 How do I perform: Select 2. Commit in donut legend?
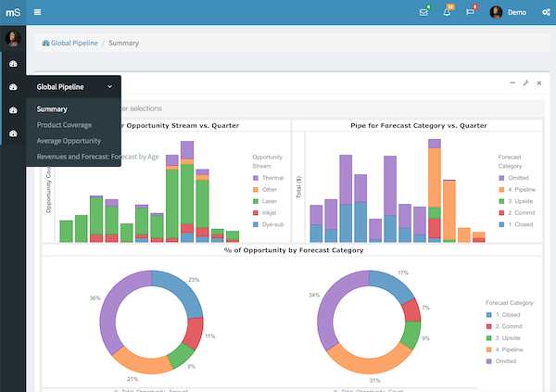(504, 326)
